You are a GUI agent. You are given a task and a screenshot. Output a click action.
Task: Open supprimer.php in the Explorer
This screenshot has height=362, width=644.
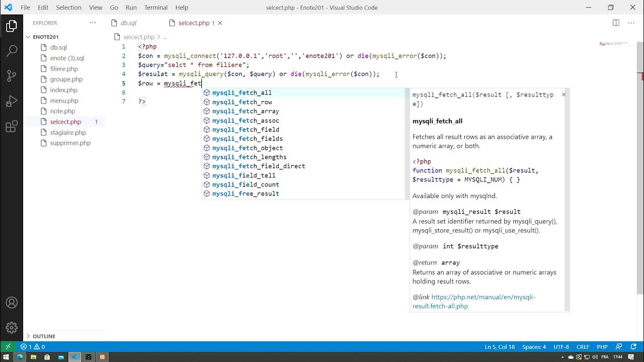pyautogui.click(x=70, y=143)
